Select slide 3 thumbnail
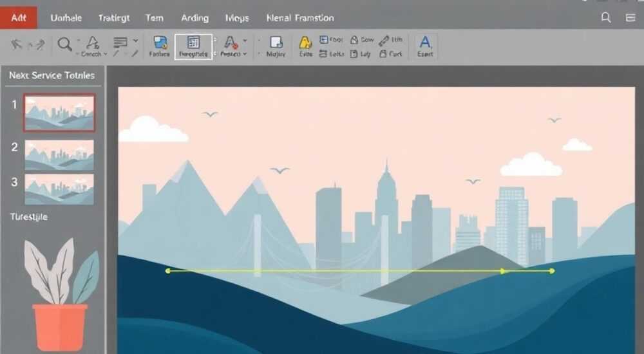The width and height of the screenshot is (644, 354). [59, 189]
